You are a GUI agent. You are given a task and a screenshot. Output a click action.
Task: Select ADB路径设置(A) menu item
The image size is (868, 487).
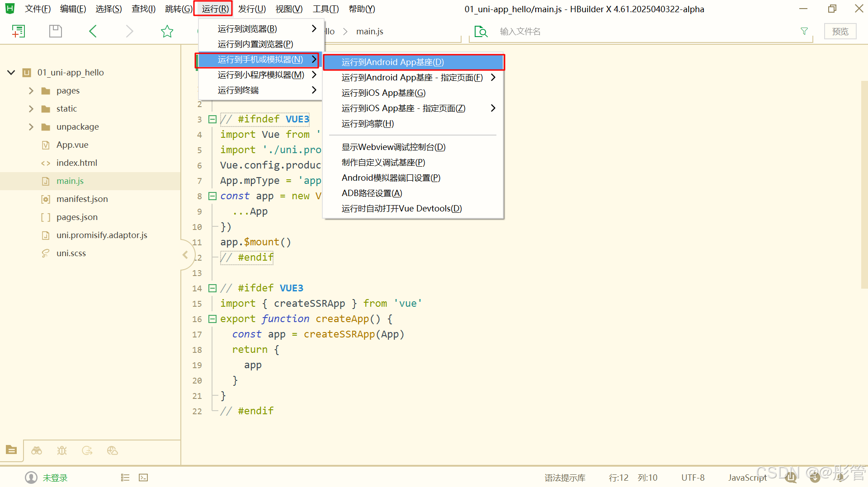tap(413, 193)
